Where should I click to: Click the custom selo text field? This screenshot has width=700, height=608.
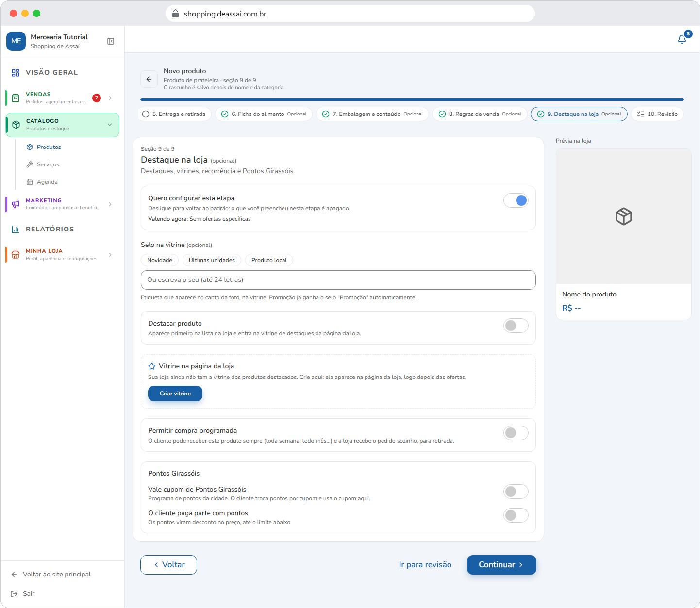pos(338,280)
